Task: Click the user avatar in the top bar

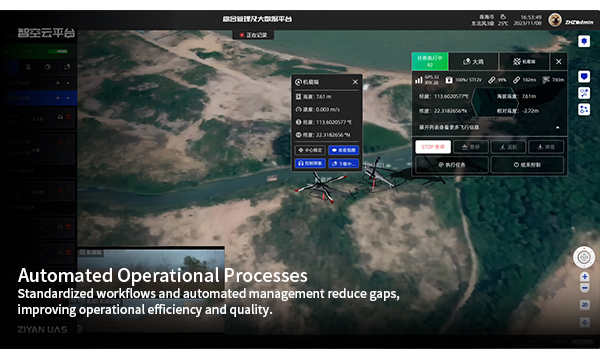Action: (555, 20)
